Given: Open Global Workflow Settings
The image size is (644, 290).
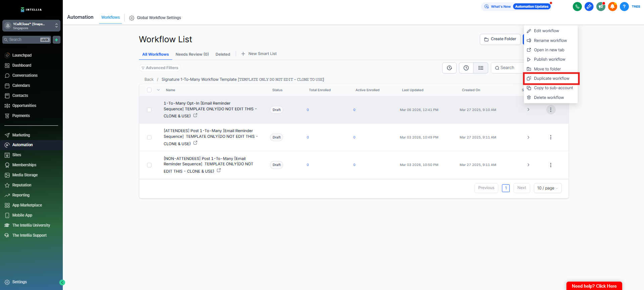Looking at the screenshot, I should pos(155,18).
